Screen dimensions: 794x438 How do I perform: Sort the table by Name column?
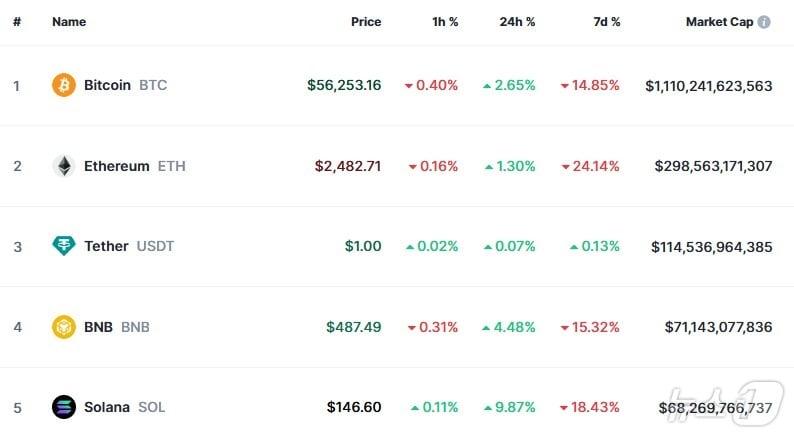coord(69,21)
